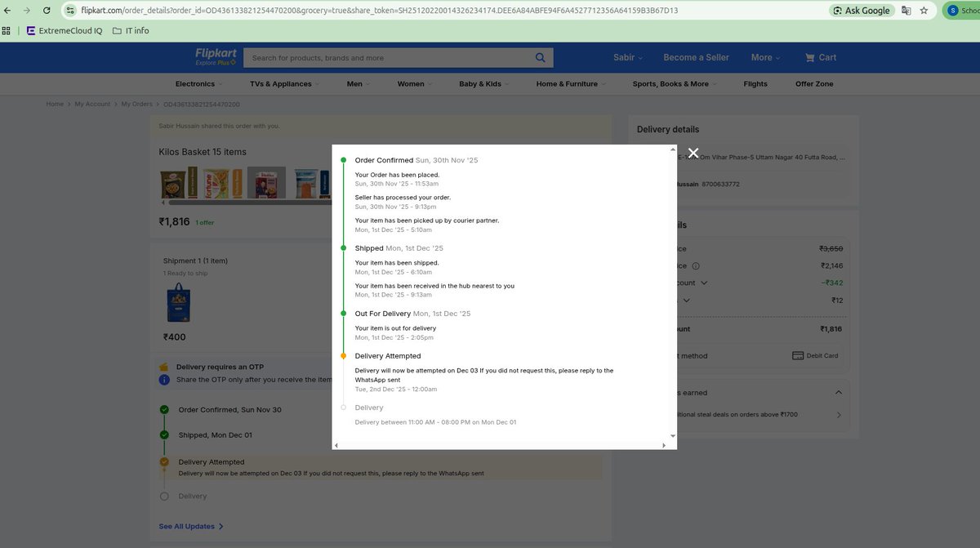Viewport: 980px width, 548px height.
Task: Go to Home breadcrumb
Action: [x=55, y=105]
